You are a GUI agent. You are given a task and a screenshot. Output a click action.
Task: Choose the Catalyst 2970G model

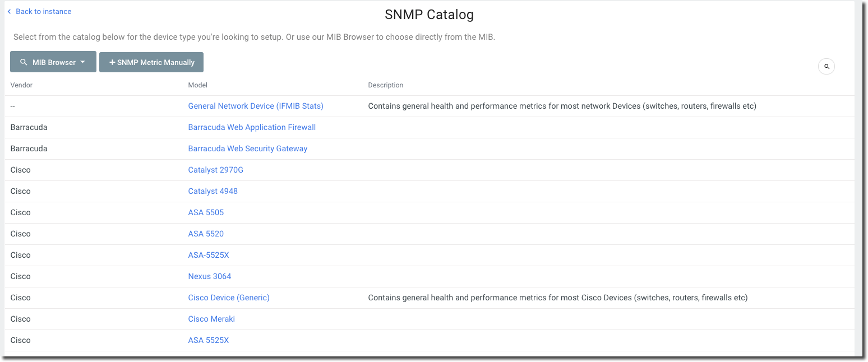click(216, 170)
